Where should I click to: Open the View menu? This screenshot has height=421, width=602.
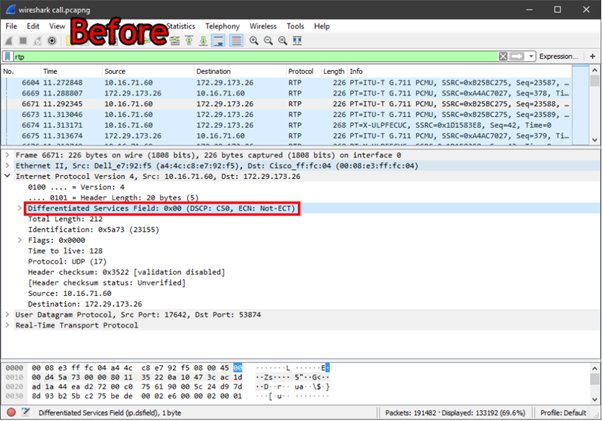57,26
